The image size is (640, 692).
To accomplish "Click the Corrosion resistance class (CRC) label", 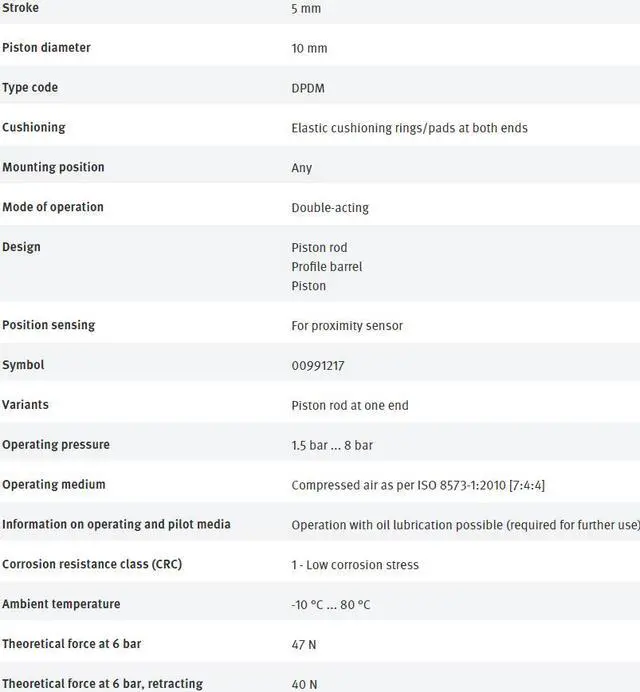I will click(x=92, y=564).
